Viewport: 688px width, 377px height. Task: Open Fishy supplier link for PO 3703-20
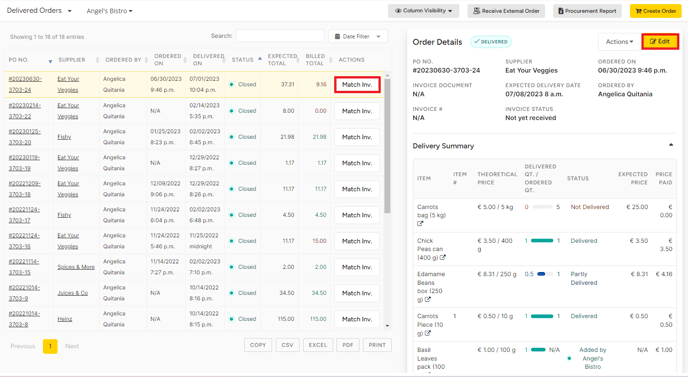click(64, 137)
